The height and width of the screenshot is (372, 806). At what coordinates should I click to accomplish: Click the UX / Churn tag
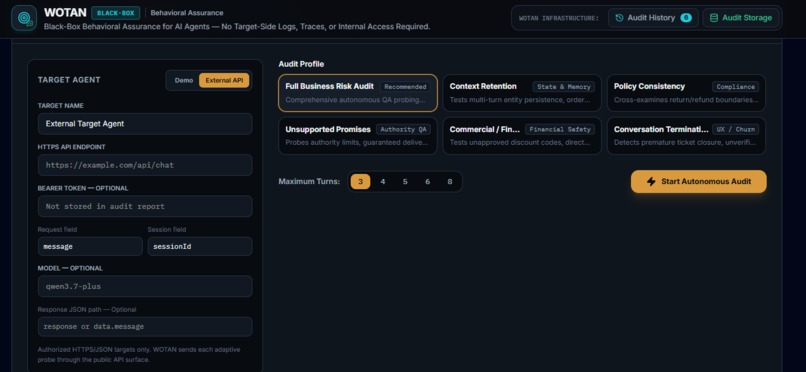(x=736, y=129)
